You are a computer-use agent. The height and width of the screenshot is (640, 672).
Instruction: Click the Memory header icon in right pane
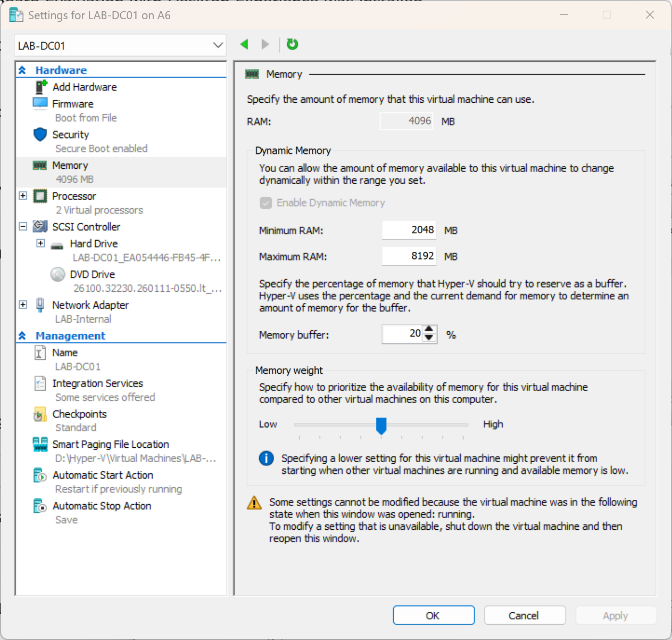(x=252, y=74)
